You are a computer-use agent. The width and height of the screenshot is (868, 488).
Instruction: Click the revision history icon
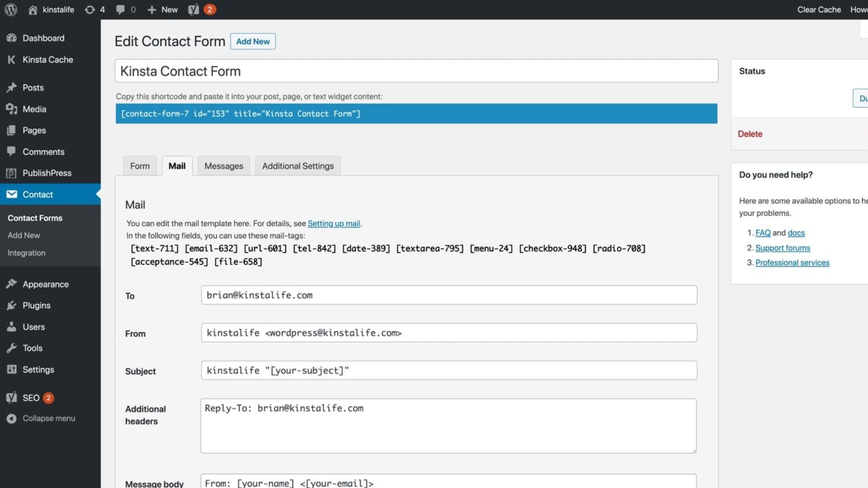(x=90, y=9)
